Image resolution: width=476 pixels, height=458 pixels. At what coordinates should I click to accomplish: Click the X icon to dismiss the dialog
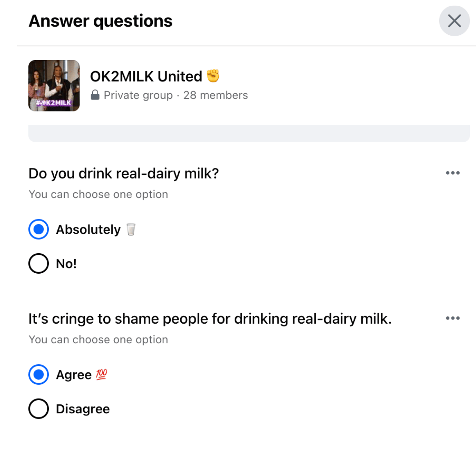tap(454, 20)
